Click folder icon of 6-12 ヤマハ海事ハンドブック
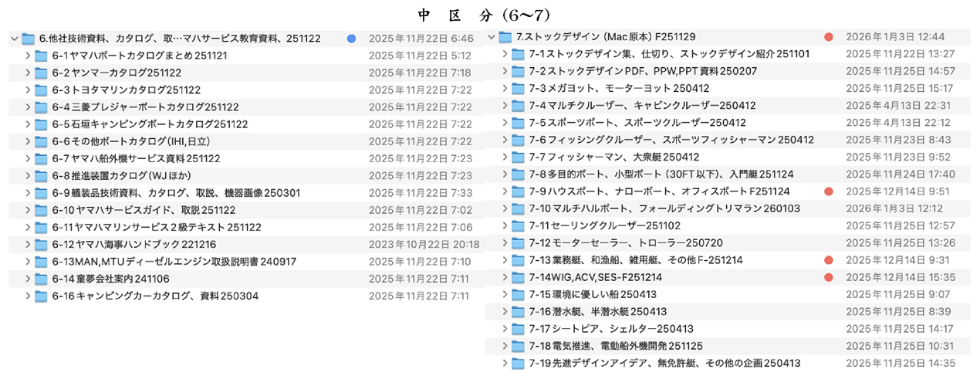Viewport: 980px width, 386px height. pos(41,245)
